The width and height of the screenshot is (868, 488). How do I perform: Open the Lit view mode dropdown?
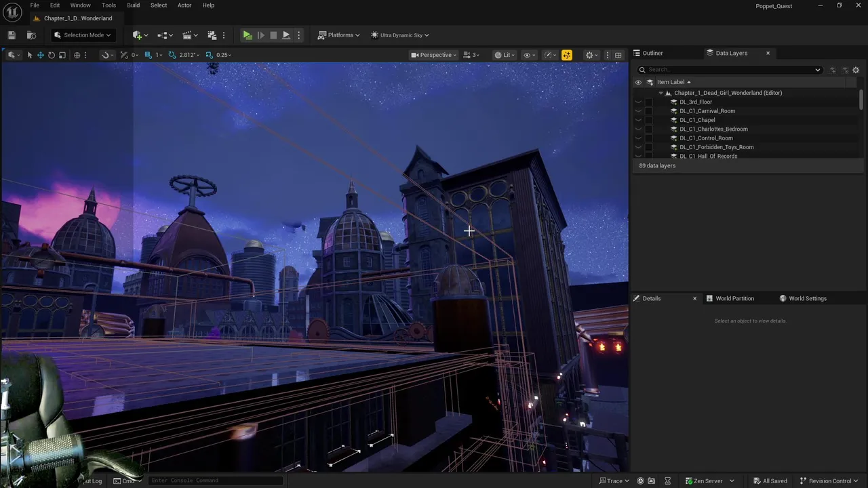(503, 55)
